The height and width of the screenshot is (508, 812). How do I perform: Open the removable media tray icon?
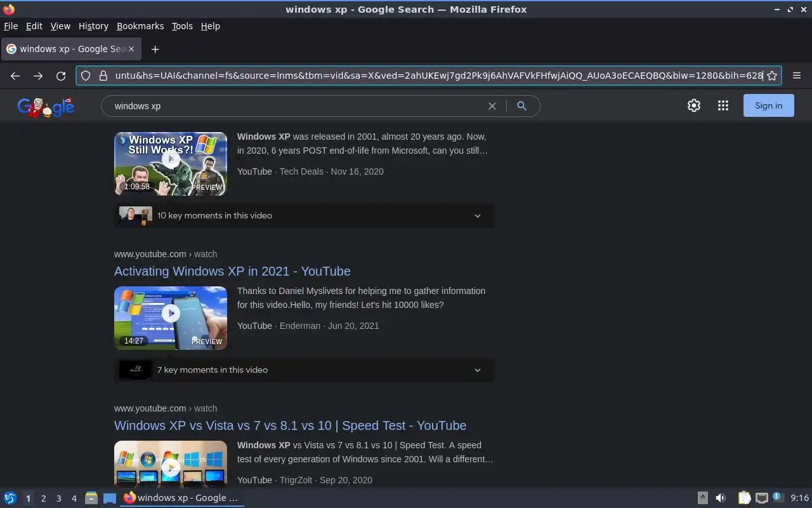coord(703,498)
